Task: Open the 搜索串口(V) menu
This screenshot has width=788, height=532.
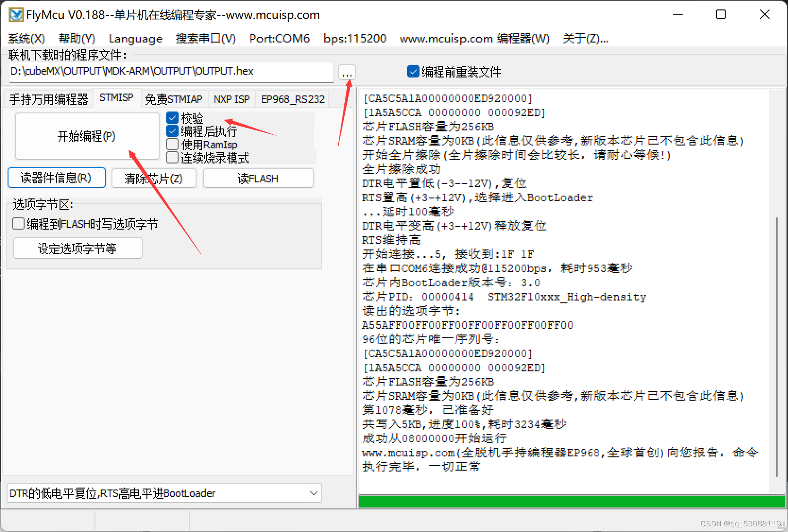Action: click(206, 39)
